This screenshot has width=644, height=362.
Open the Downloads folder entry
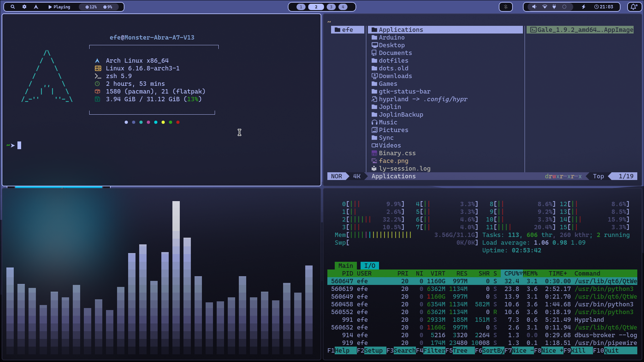pos(395,76)
